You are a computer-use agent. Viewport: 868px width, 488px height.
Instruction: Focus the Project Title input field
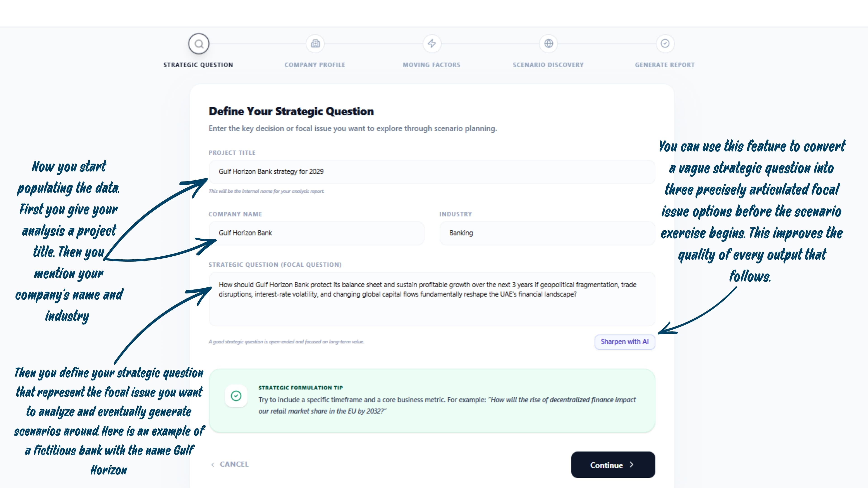(x=432, y=172)
